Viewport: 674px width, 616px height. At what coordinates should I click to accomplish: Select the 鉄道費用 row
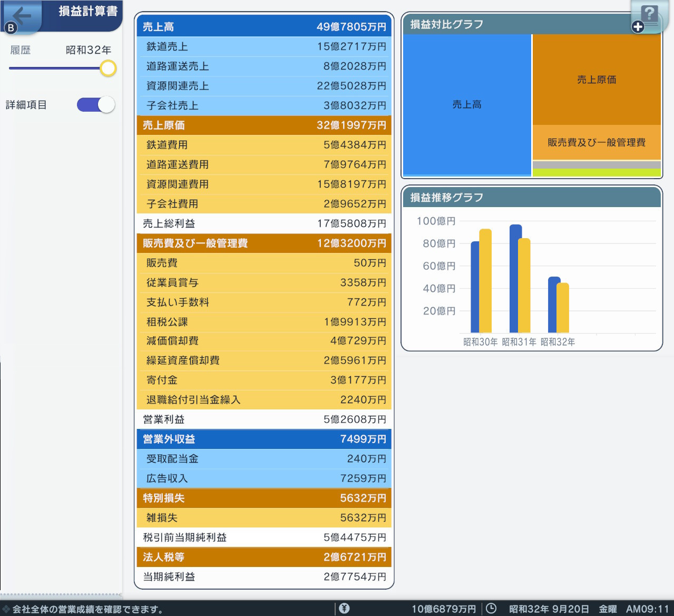[264, 145]
